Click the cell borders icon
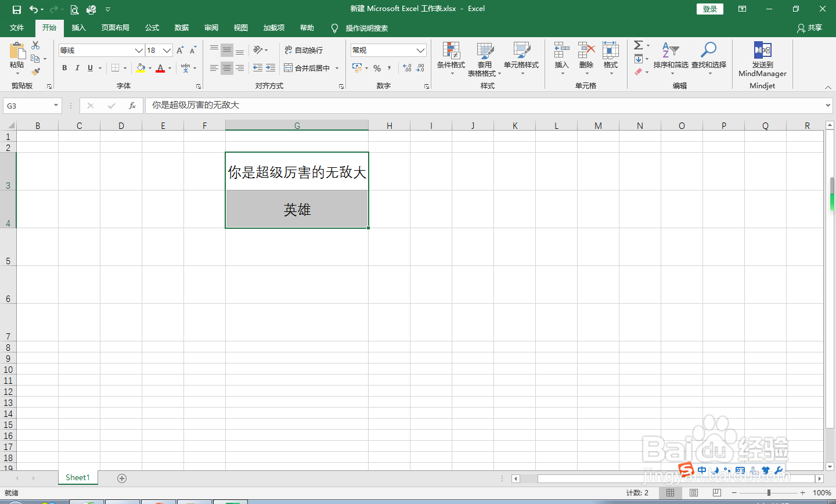 [x=115, y=68]
